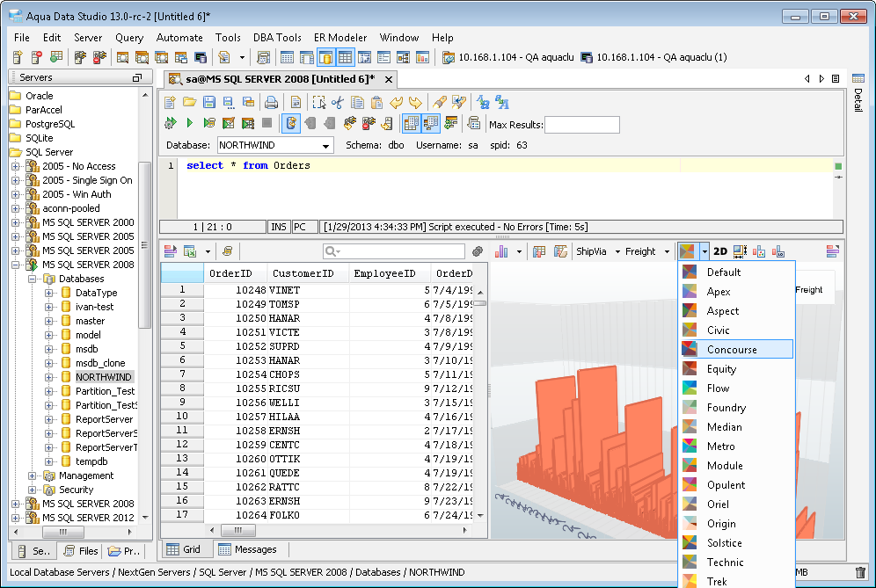Viewport: 876px width, 588px height.
Task: Open the Freight axis dropdown
Action: point(667,252)
